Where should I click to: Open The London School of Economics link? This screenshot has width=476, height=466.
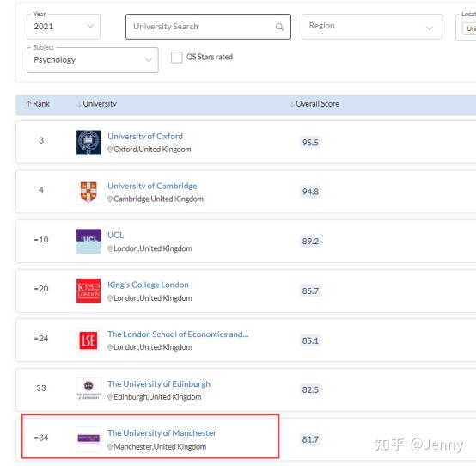point(178,334)
